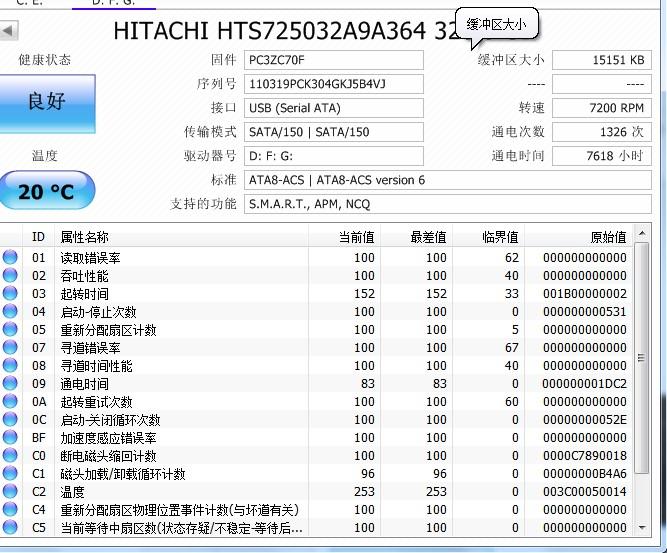
Task: Click the blue status icon for 02 吞吐性能
Action: point(10,275)
